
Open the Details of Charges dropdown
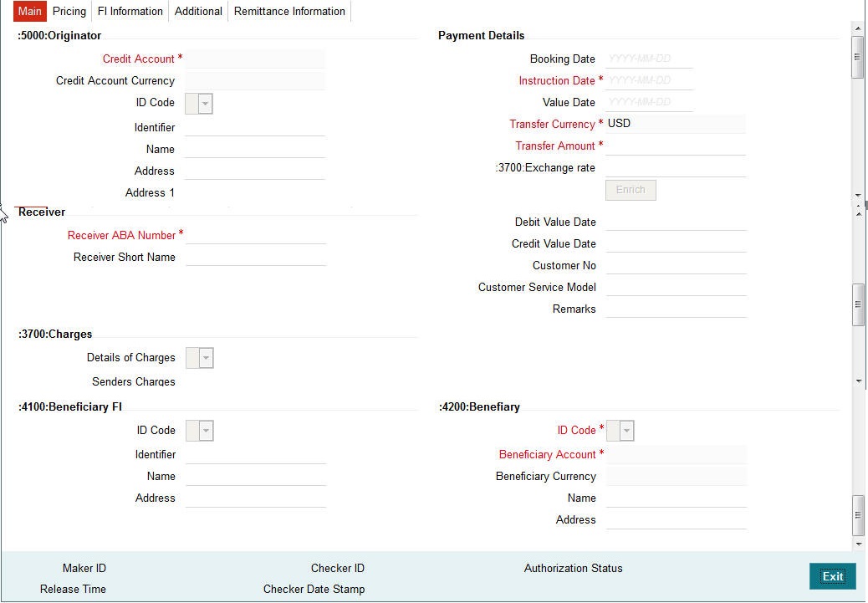click(x=199, y=358)
